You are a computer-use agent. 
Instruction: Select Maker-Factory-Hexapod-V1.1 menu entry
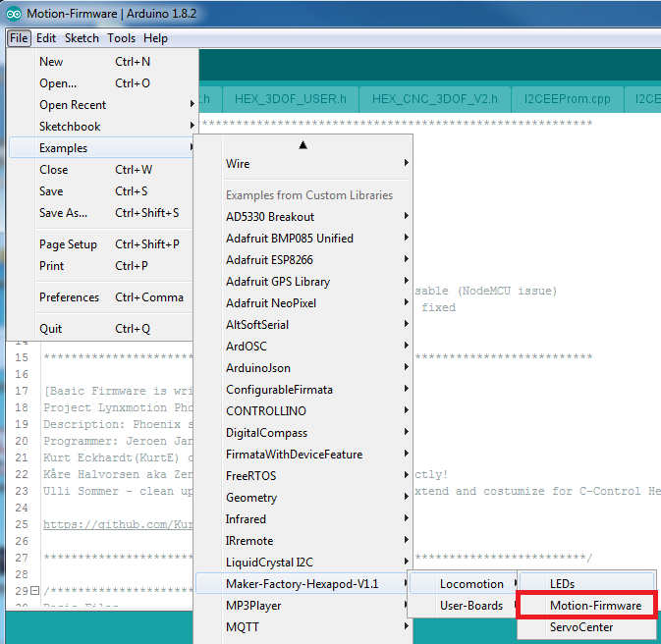coord(303,584)
